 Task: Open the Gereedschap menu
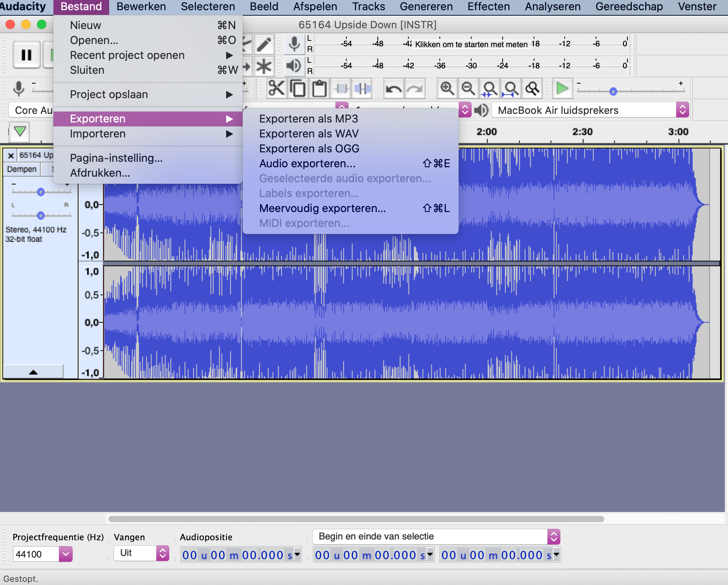[629, 7]
